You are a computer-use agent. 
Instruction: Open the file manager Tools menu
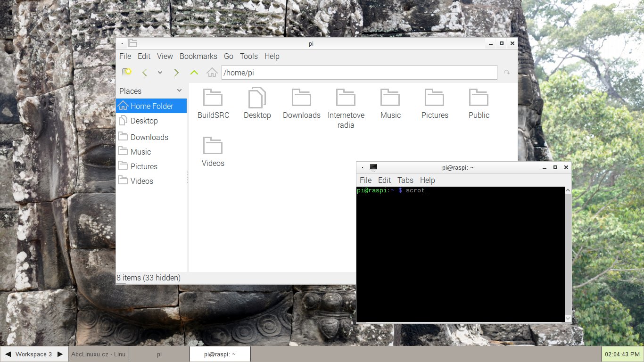[x=248, y=56]
